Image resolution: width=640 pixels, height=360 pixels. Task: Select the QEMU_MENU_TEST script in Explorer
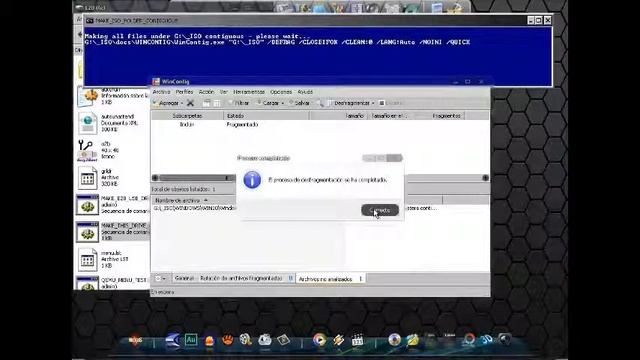pos(113,283)
